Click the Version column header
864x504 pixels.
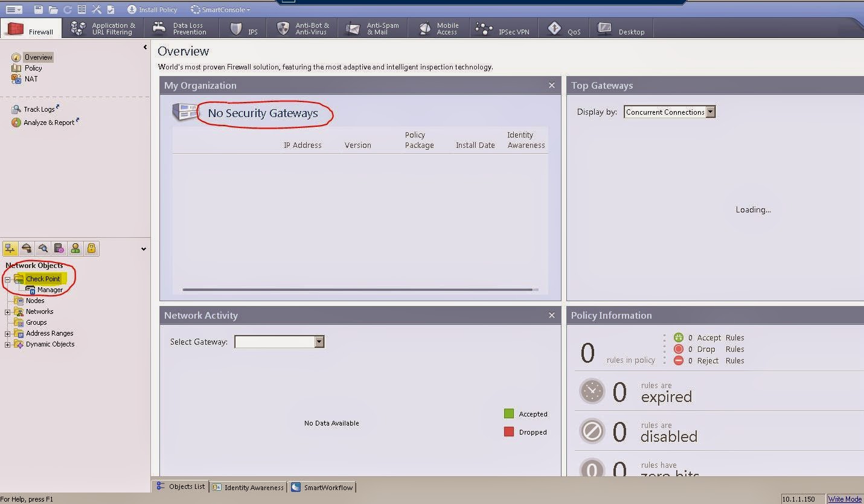coord(358,145)
